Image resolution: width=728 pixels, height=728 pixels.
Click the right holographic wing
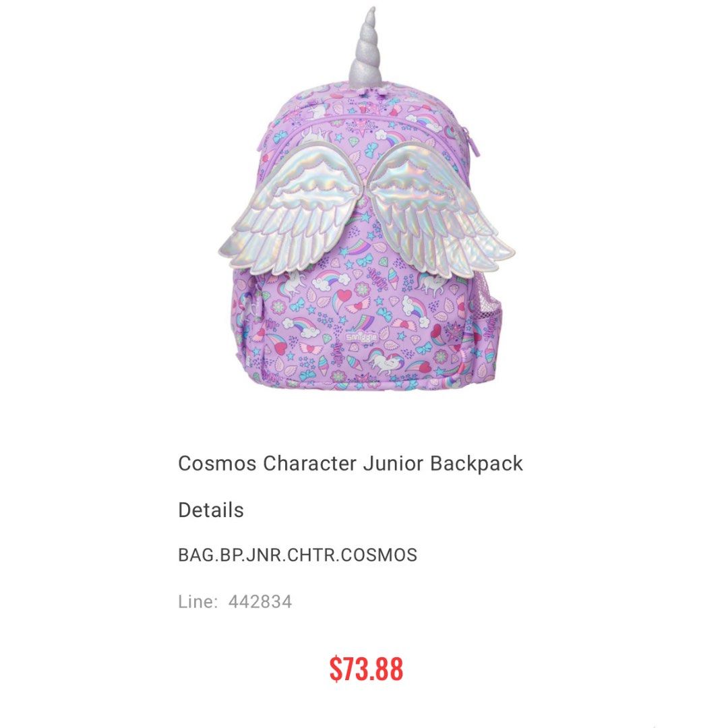pyautogui.click(x=441, y=209)
